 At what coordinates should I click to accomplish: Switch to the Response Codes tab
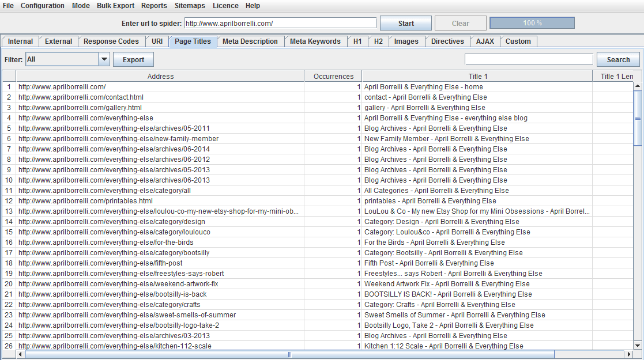point(111,41)
